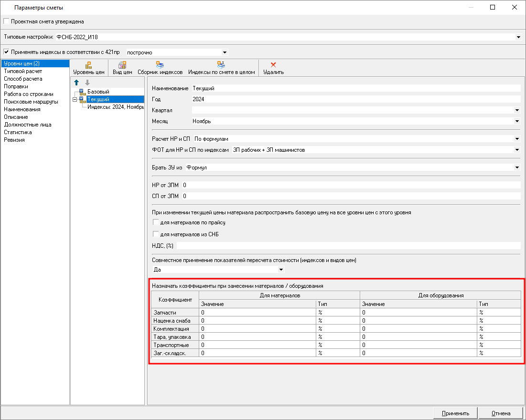Click the СП от ЗПМ input field
The image size is (526, 420).
coord(352,196)
